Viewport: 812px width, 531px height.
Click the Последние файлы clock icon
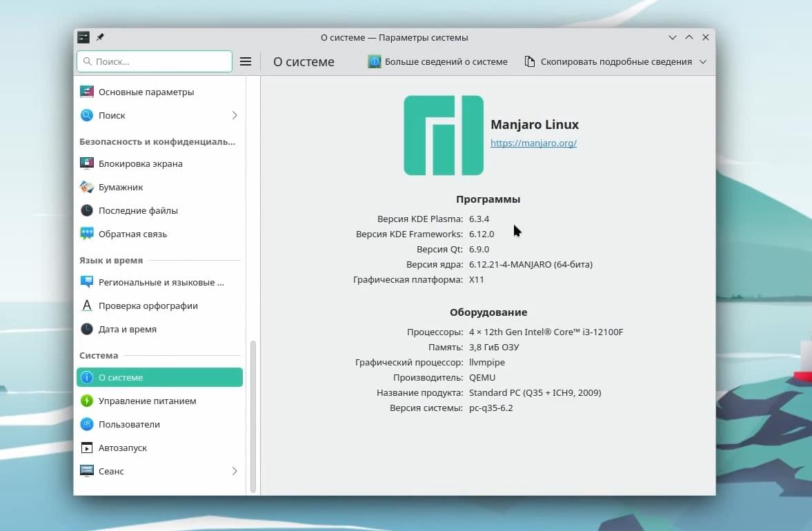coord(86,210)
